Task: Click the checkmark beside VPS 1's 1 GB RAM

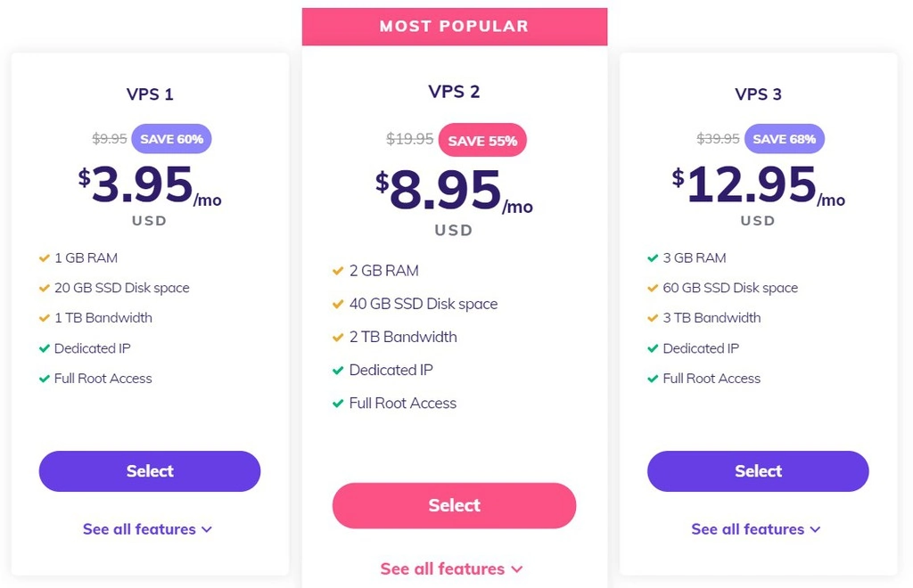Action: coord(44,258)
